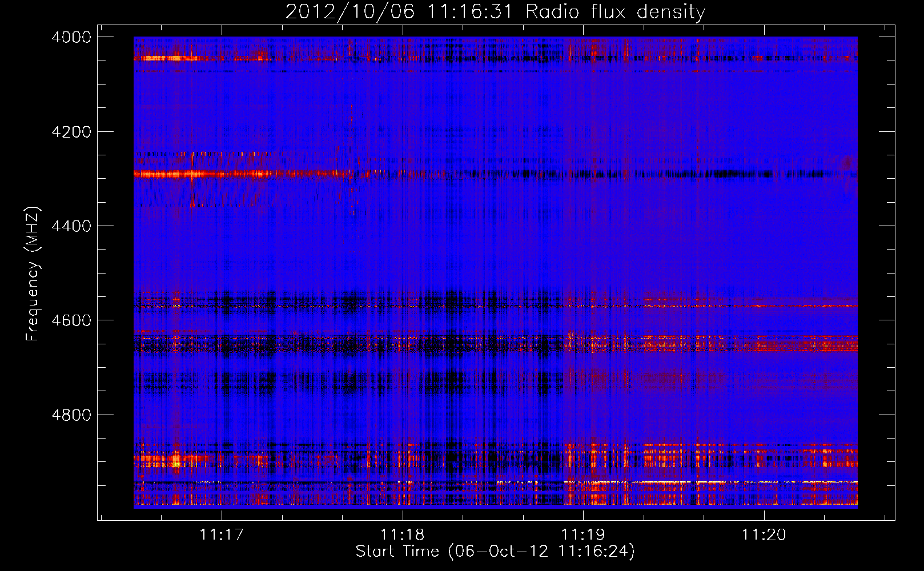
Task: Click the plot title "2012/10/06 11:16:31 Radio flux density"
Action: pyautogui.click(x=495, y=12)
